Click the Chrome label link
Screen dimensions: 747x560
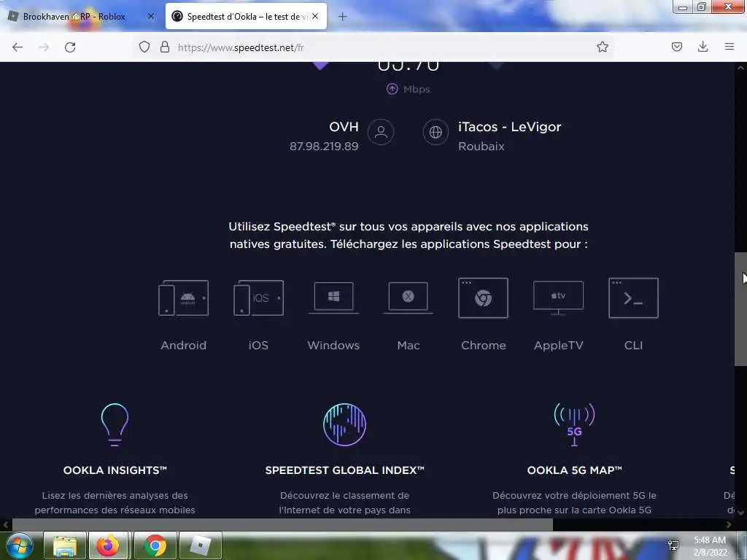point(483,345)
